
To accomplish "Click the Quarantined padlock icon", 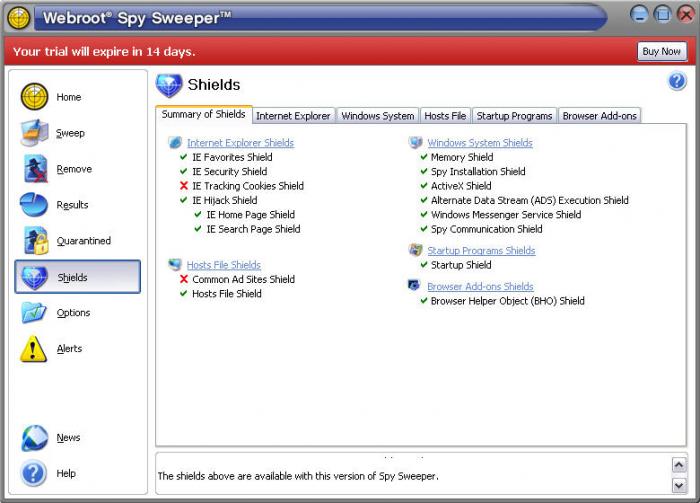I will 35,241.
